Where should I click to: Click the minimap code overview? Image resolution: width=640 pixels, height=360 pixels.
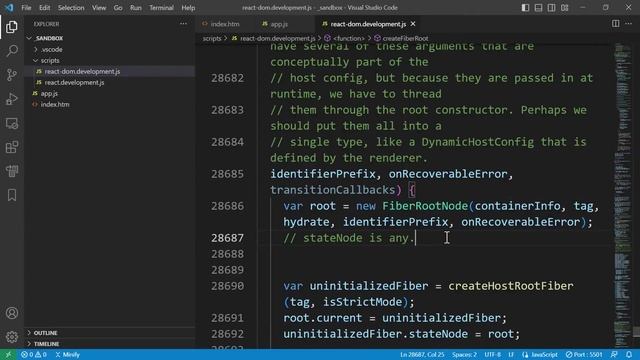[623, 195]
